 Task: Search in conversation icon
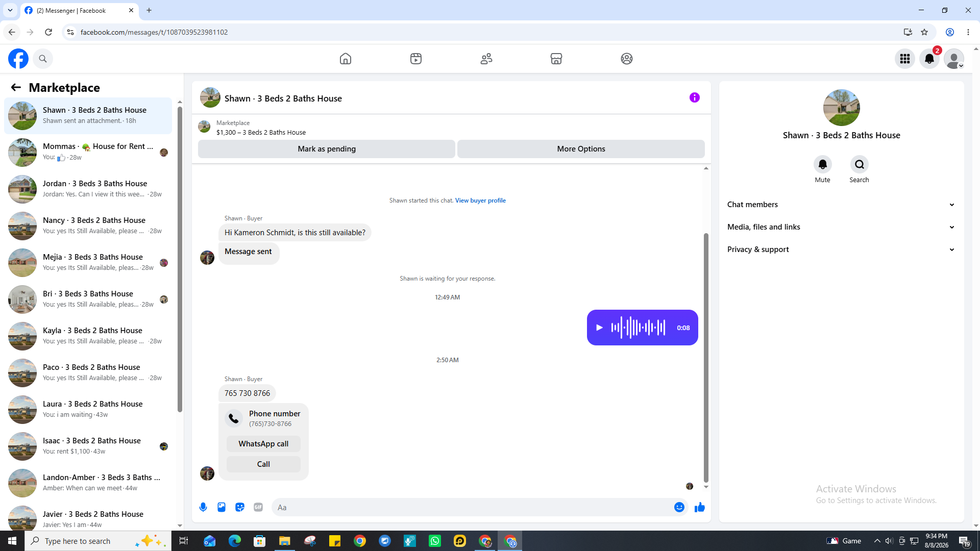[x=860, y=164]
